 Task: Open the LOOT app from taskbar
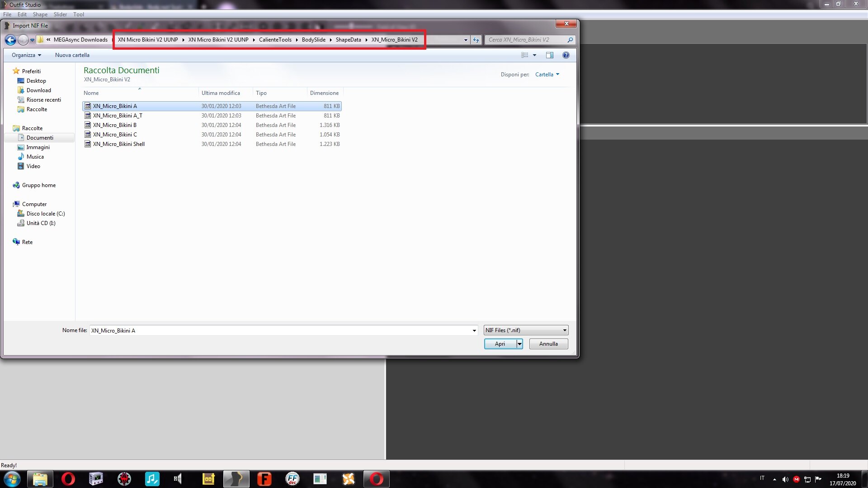point(208,479)
